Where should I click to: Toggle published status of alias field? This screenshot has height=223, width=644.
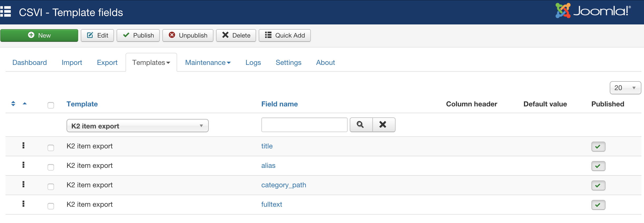click(x=598, y=166)
